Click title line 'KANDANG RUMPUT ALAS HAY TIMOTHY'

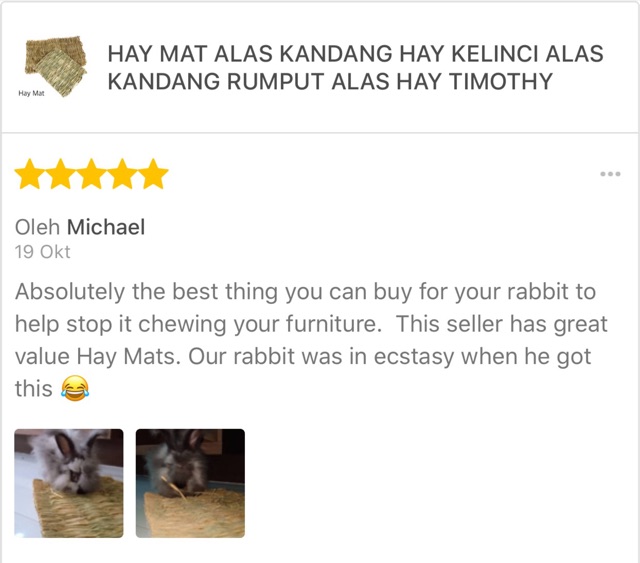coord(330,81)
